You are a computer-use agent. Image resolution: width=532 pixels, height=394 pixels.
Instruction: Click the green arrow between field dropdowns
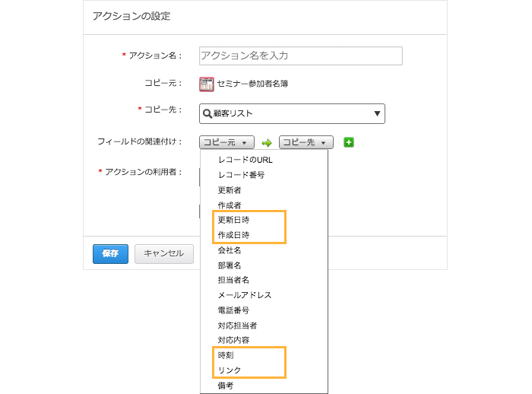[266, 142]
